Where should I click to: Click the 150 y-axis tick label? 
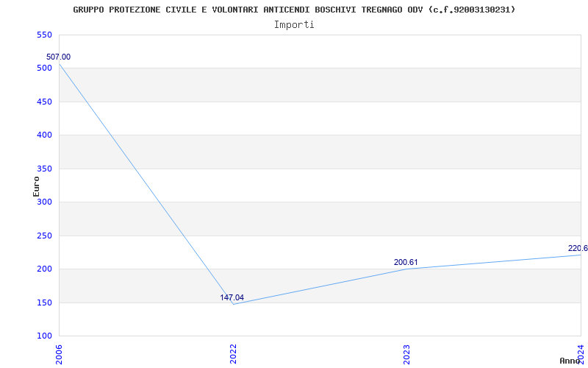pyautogui.click(x=44, y=302)
